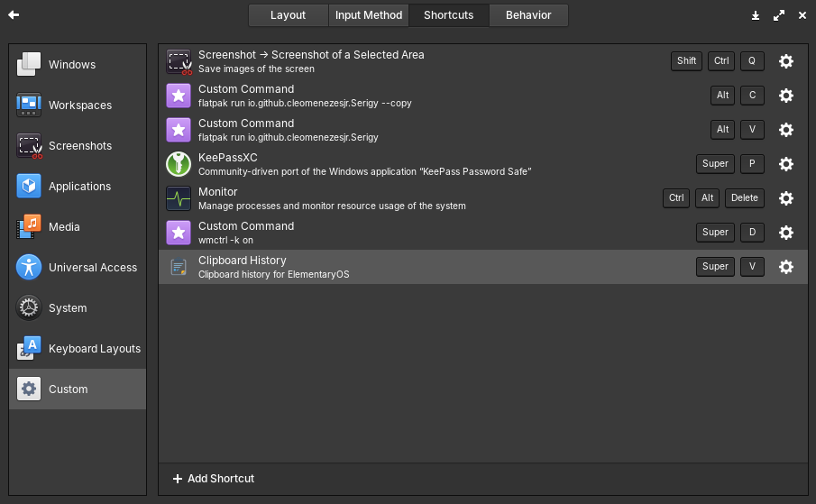Open the gear settings for the KeePassXC shortcut
The width and height of the screenshot is (816, 504).
point(785,164)
